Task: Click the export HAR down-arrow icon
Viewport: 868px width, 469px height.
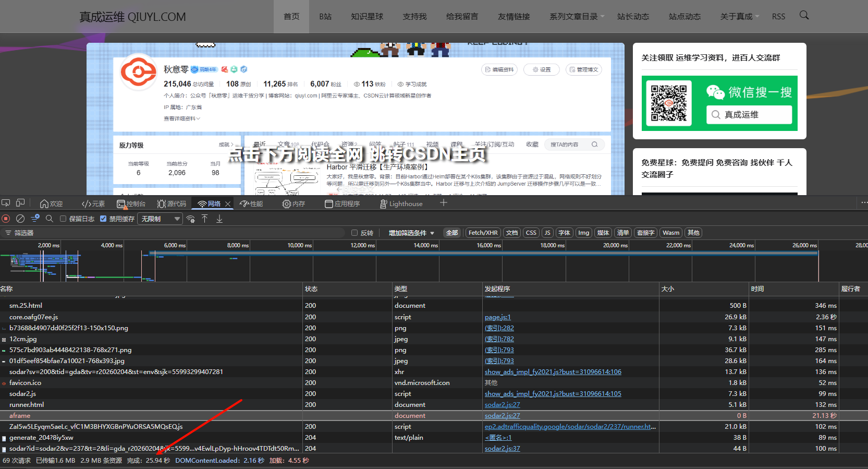Action: click(x=219, y=219)
